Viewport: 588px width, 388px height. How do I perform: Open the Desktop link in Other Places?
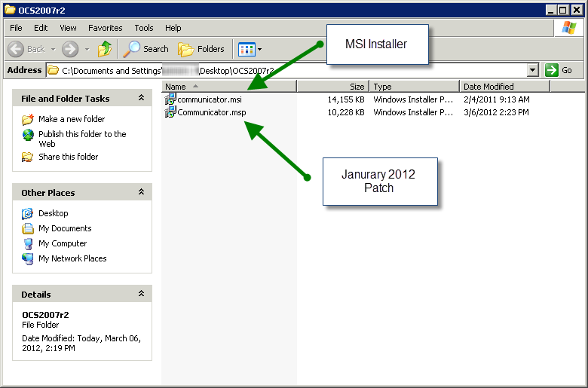coord(54,213)
